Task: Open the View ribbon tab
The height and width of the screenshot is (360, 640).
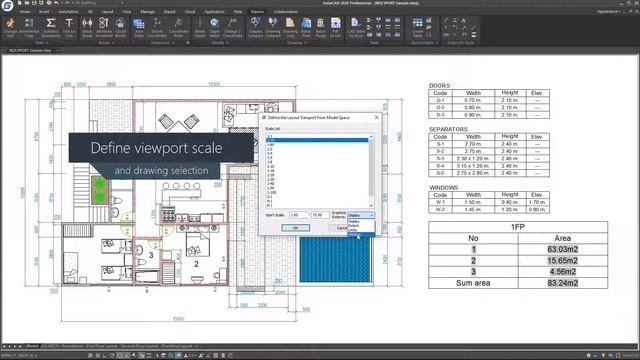Action: click(x=127, y=12)
